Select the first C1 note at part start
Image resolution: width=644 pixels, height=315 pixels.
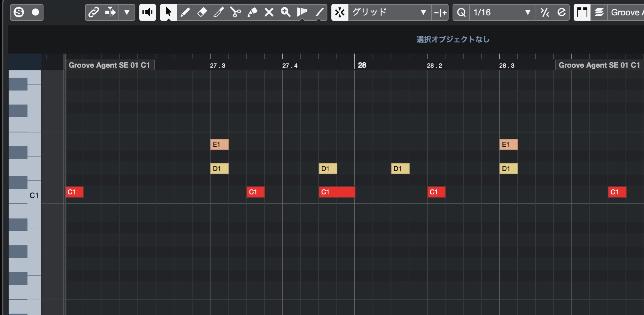pos(75,192)
